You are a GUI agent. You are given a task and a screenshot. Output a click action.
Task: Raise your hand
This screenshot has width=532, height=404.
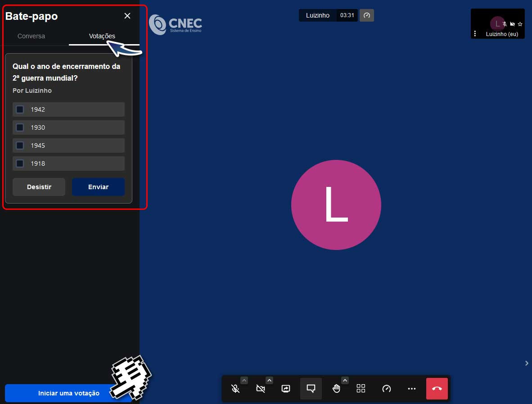click(336, 389)
